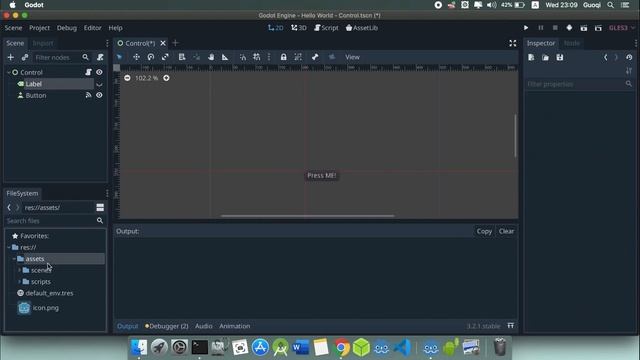The image size is (640, 360).
Task: Open snapping options three-dot menu
Action: [269, 57]
